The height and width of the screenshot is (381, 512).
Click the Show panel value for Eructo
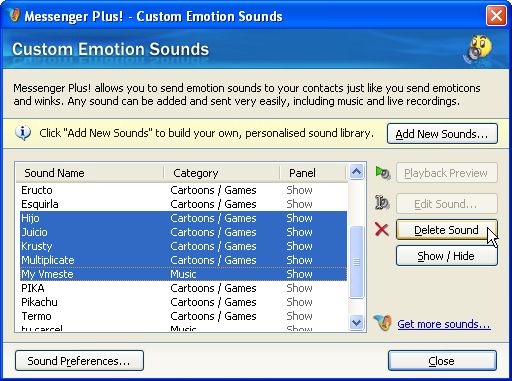[x=299, y=190]
